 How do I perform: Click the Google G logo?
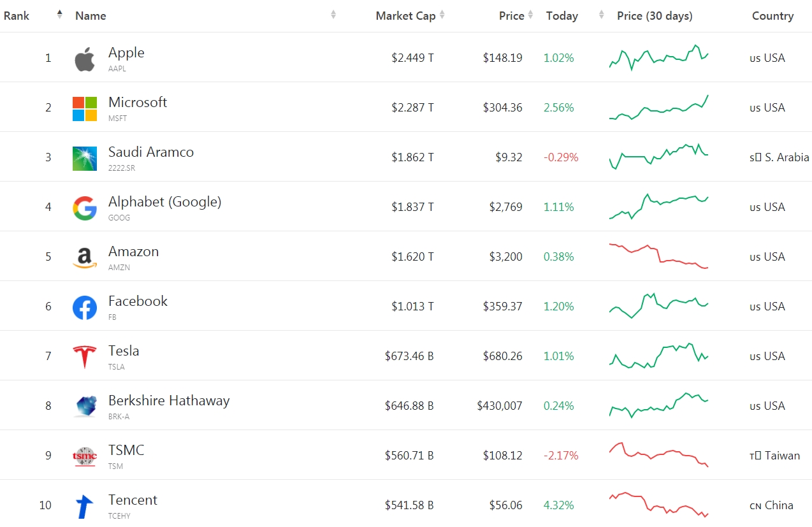[85, 208]
